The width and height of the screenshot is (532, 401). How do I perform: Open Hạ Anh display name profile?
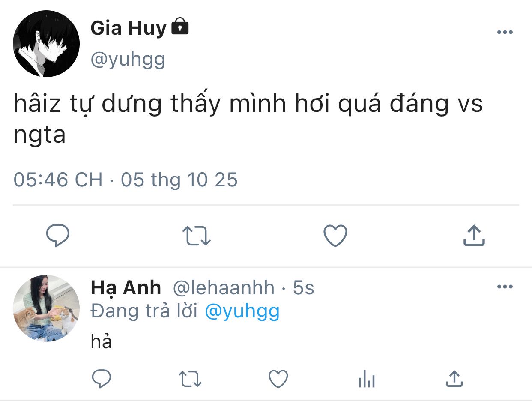126,288
